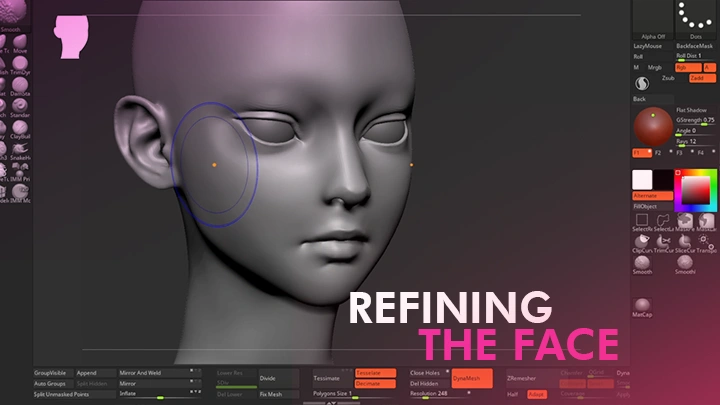The height and width of the screenshot is (405, 720).
Task: Select the SliceCurve tool
Action: pyautogui.click(x=685, y=244)
